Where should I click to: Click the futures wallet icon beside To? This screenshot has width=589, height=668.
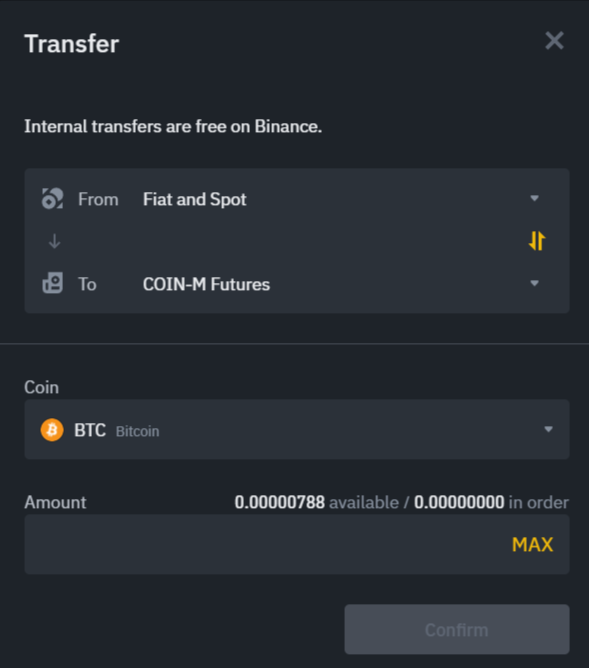click(52, 283)
